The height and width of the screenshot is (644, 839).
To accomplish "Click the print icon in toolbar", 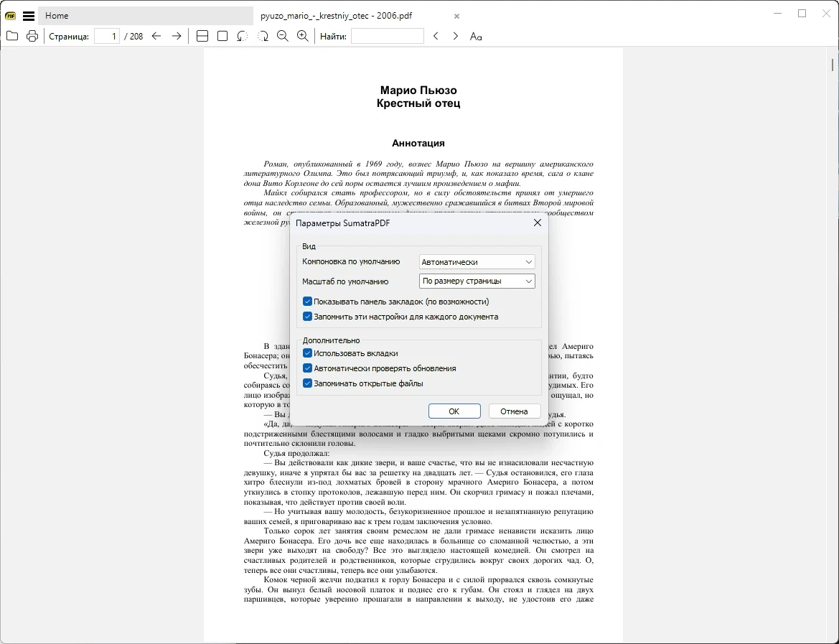I will coord(32,36).
